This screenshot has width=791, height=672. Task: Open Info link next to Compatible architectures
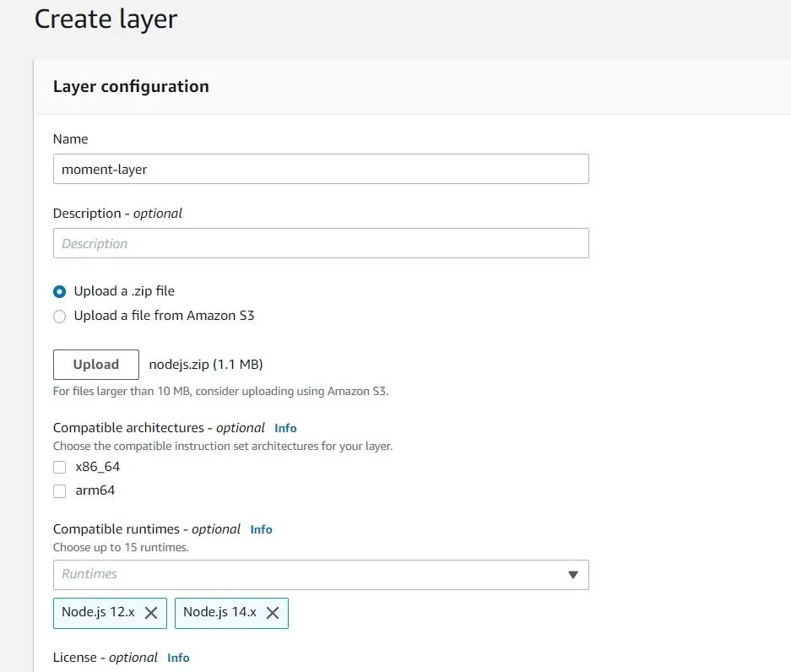click(x=285, y=428)
